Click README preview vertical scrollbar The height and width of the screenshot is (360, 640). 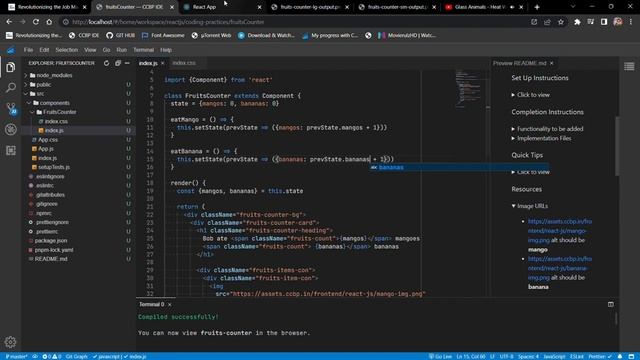tap(617, 147)
